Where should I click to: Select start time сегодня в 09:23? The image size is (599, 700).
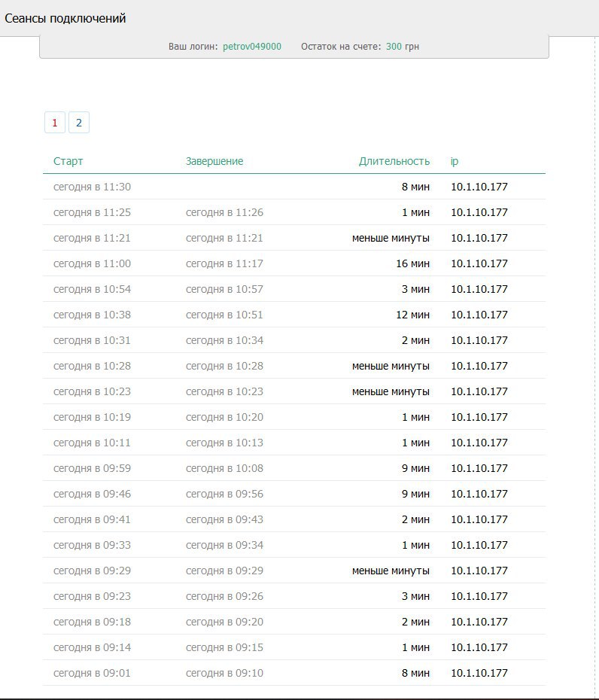click(x=92, y=596)
